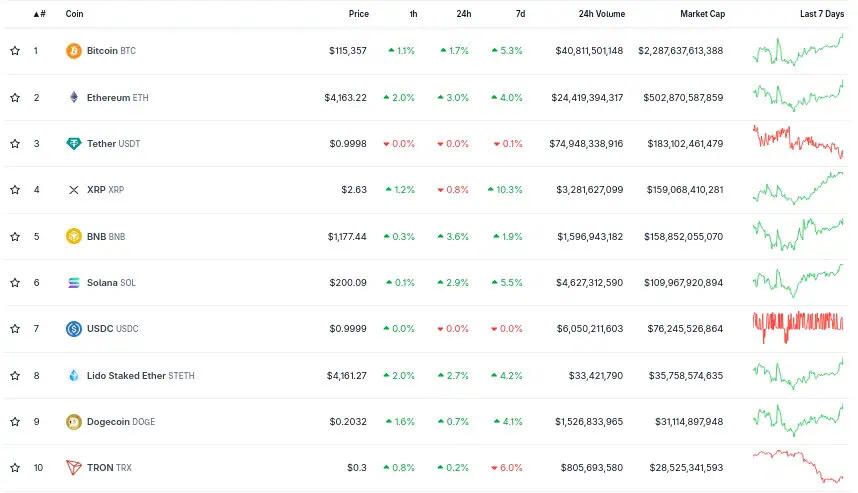Click the Solana logo icon
The image size is (858, 493).
tap(73, 282)
